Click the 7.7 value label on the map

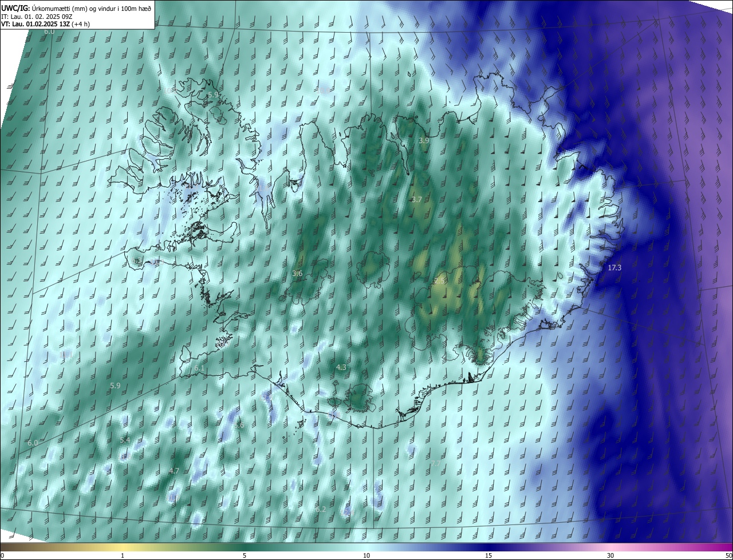click(x=436, y=463)
